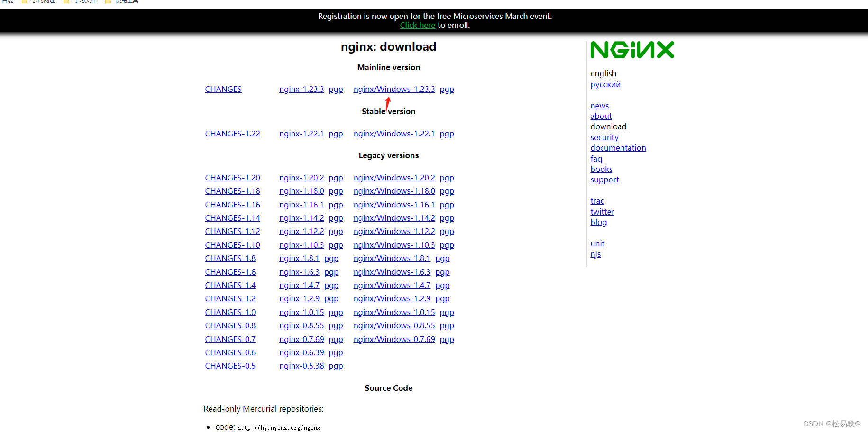Open pgp signature for nginx-1.14.2
Image resolution: width=868 pixels, height=432 pixels.
pos(336,218)
